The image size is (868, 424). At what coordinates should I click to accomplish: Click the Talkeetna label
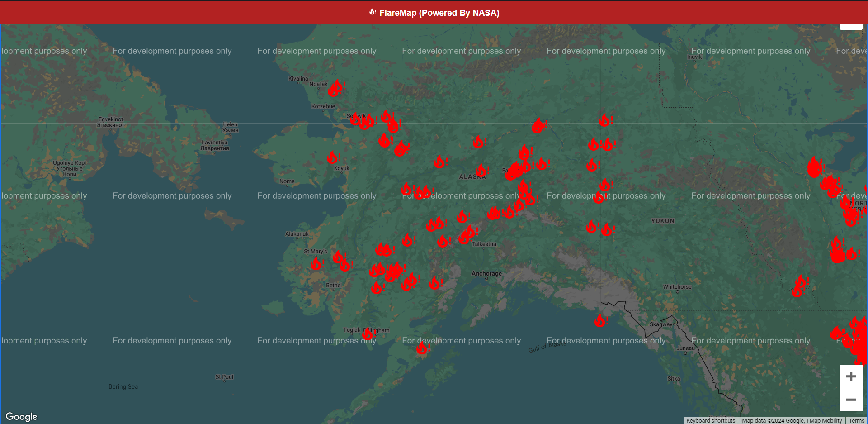click(x=484, y=244)
